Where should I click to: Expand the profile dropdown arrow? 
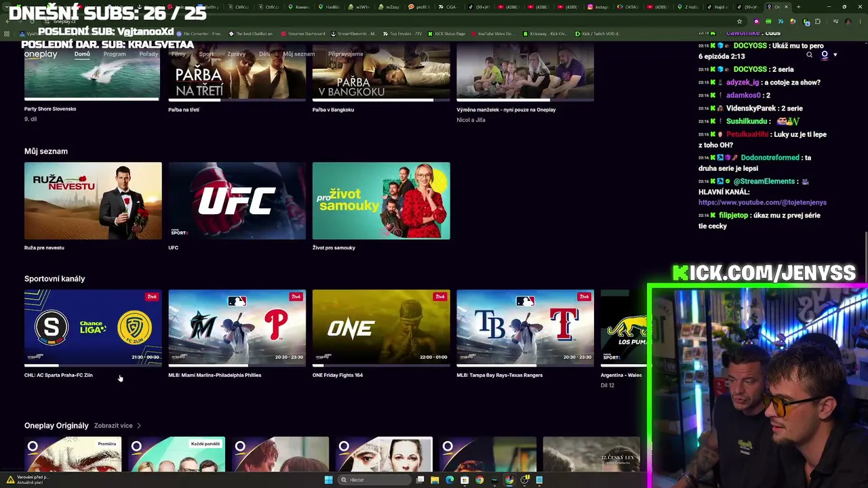(x=835, y=55)
